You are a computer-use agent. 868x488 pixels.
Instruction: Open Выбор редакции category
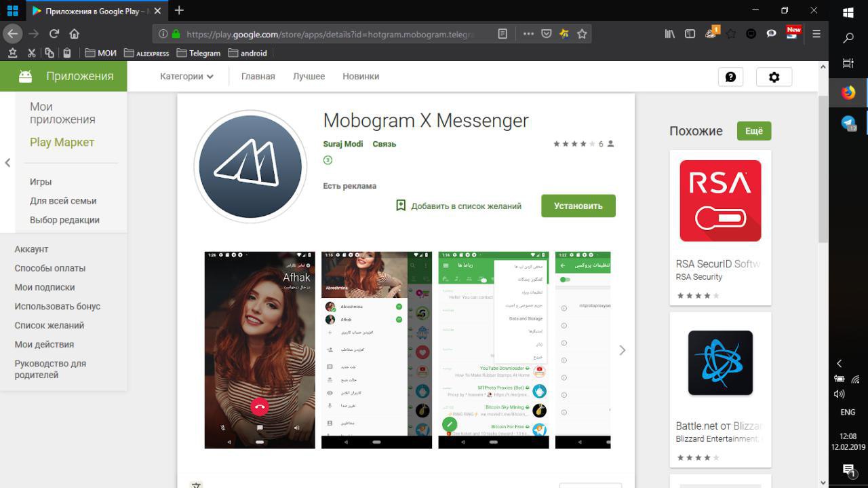pos(64,220)
